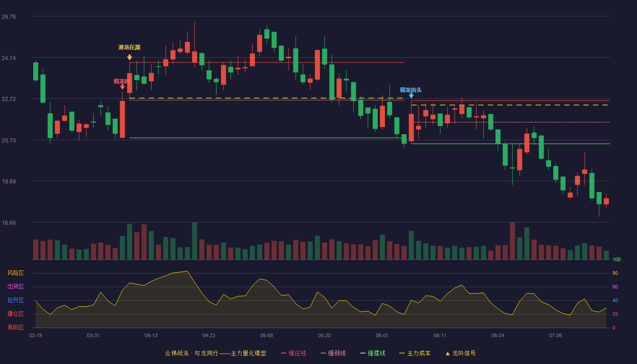This screenshot has height=364, width=637.
Task: Click the 05-08 date label
Action: coord(267,335)
